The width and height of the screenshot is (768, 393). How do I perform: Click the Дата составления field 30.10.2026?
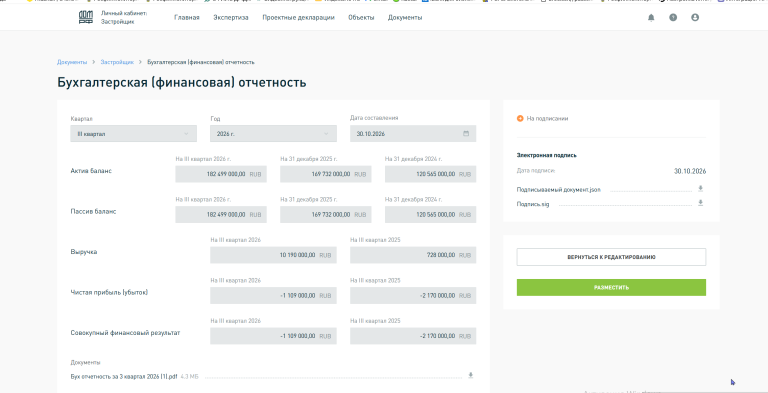(413, 134)
